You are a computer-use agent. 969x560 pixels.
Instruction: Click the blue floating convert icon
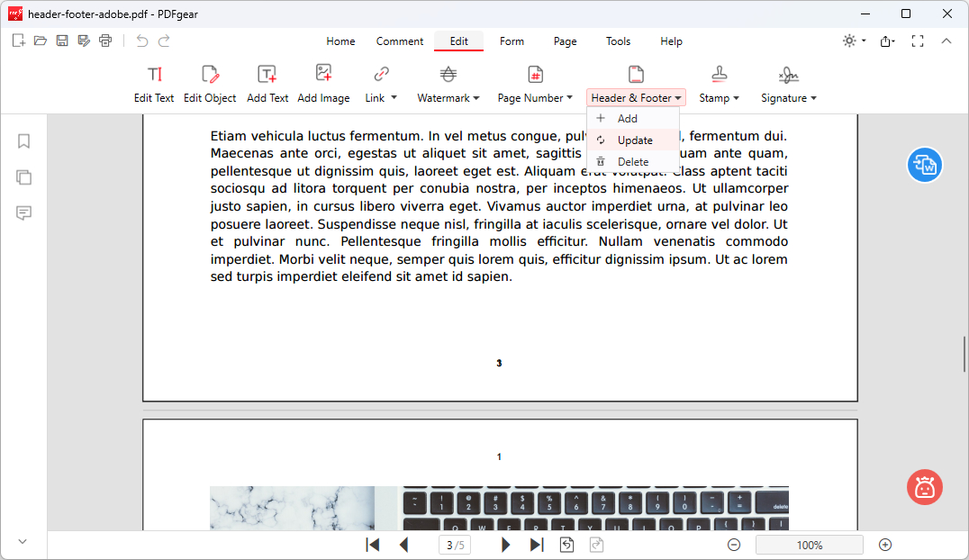click(924, 165)
